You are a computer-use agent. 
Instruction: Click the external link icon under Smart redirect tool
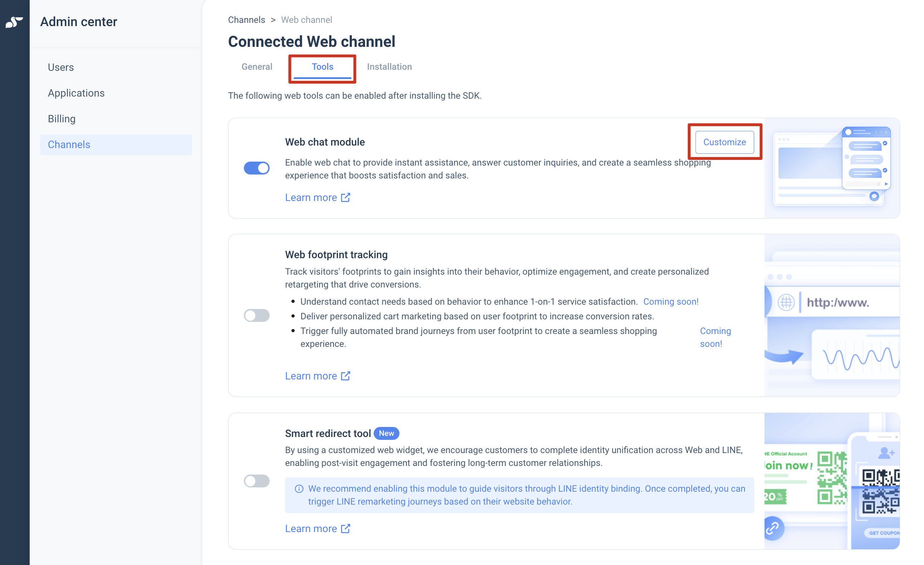tap(345, 529)
